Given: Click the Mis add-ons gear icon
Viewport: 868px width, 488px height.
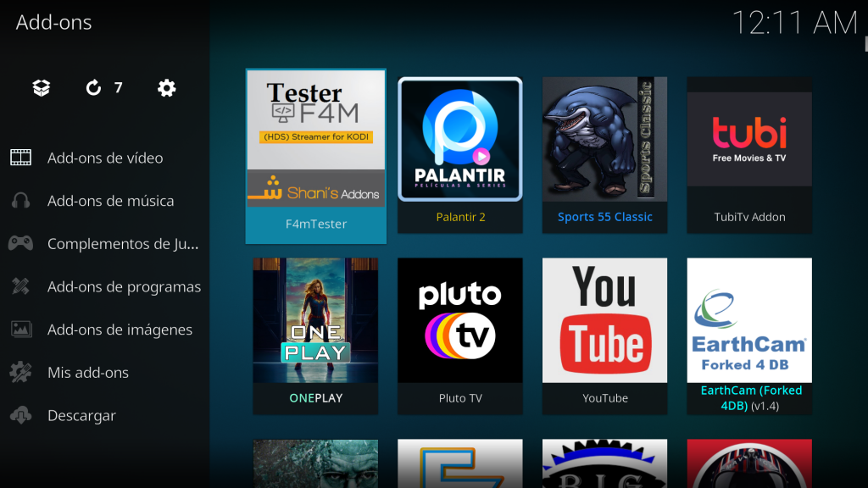Looking at the screenshot, I should 20,373.
